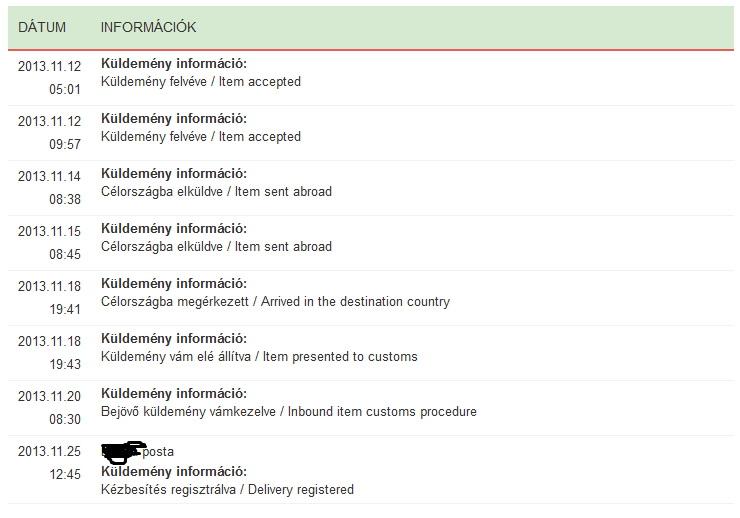Viewport: 740px width, 518px height.
Task: Click the 2013.11.14 date
Action: tap(50, 176)
